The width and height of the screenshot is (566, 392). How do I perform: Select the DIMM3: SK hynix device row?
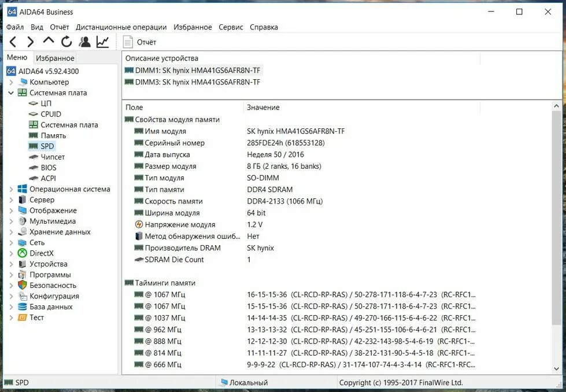click(193, 82)
